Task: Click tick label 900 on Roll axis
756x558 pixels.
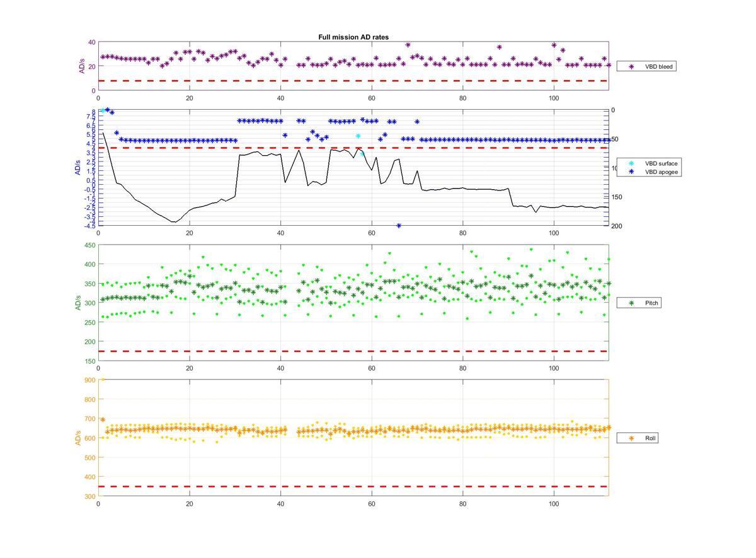Action: coord(89,380)
